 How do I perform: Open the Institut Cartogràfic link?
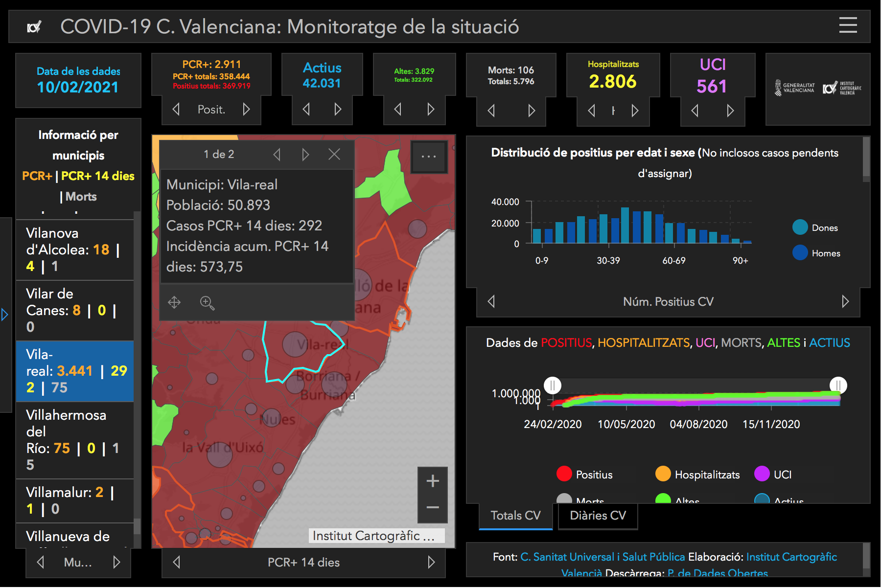(x=791, y=557)
